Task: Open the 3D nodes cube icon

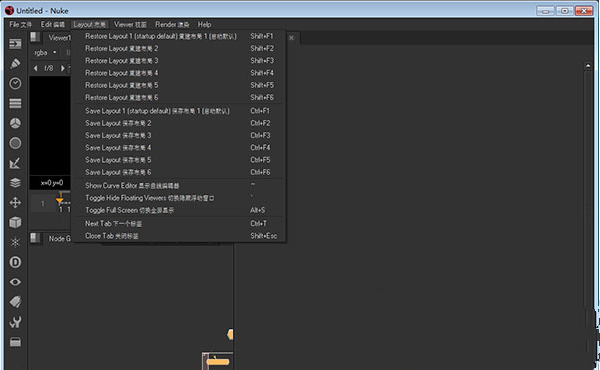Action: click(x=15, y=222)
